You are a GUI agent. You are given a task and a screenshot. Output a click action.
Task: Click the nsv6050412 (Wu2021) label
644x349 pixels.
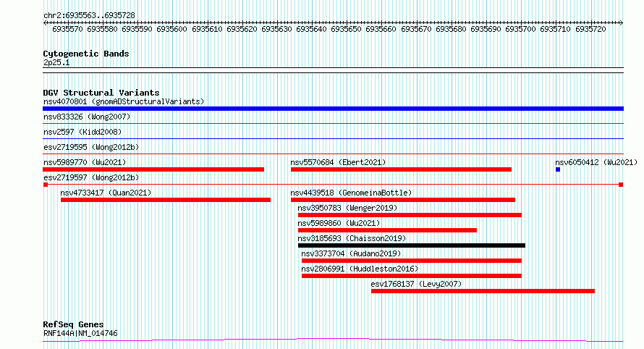click(596, 162)
